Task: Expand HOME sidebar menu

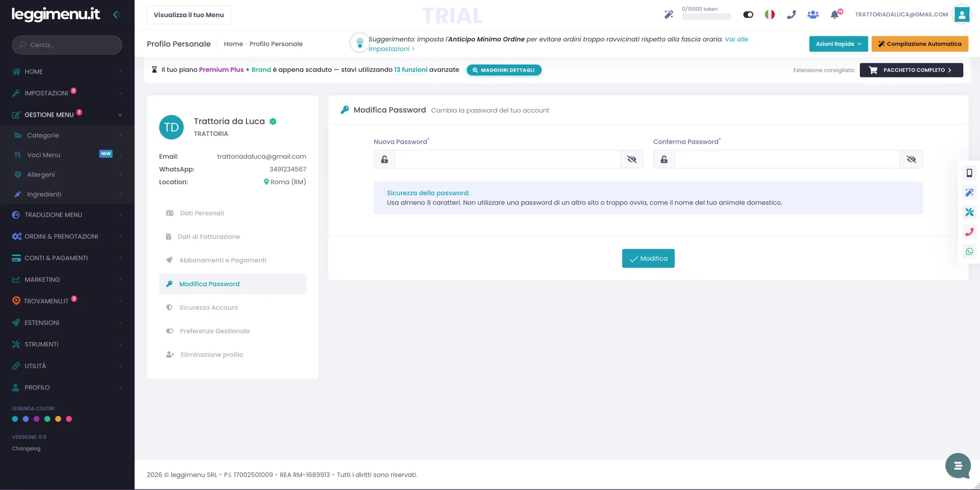Action: 67,71
